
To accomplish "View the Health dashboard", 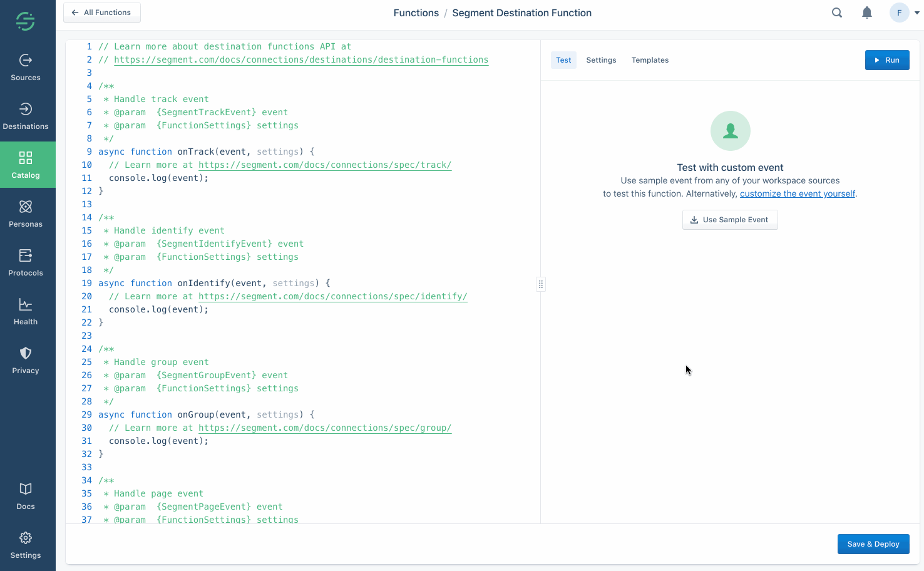I will pyautogui.click(x=25, y=311).
